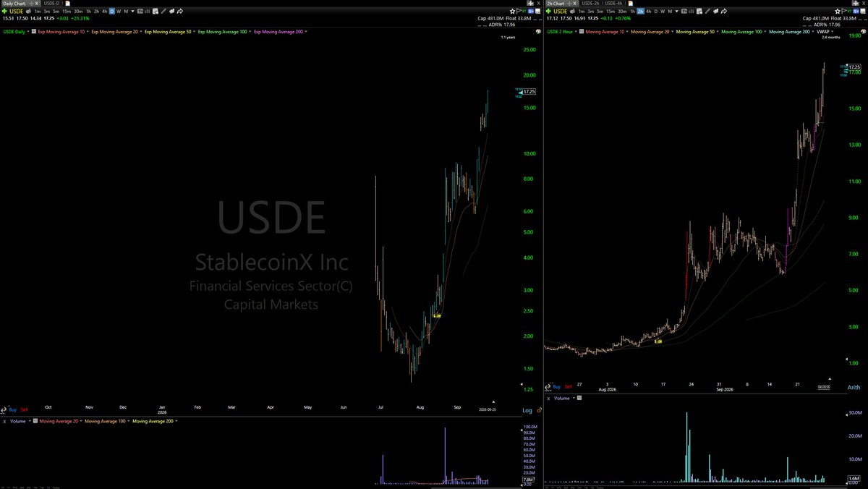Viewport: 868px width, 489px height.
Task: Click Sell in the 2h Chart
Action: tap(568, 386)
